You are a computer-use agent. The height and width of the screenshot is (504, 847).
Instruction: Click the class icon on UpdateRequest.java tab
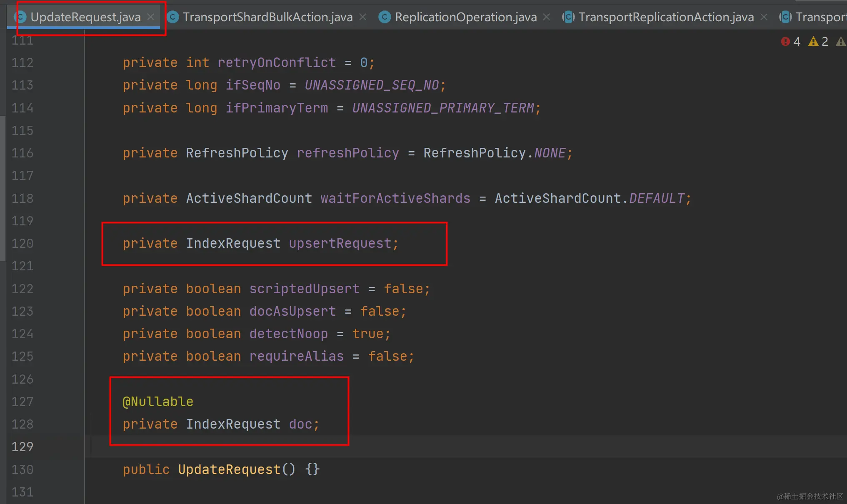coord(20,17)
